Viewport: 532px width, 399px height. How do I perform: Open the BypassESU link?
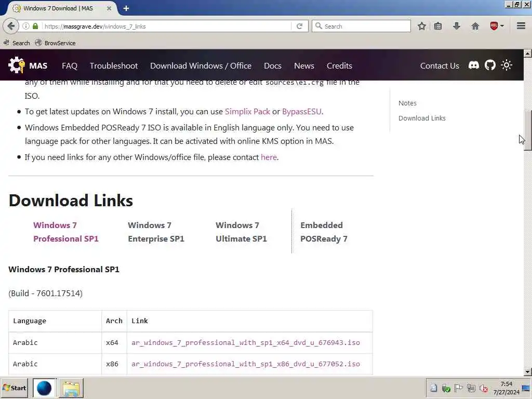tap(302, 112)
